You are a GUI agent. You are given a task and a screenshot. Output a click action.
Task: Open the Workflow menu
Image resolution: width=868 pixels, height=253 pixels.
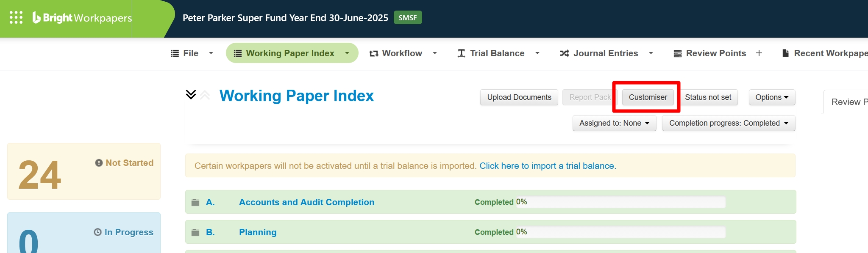(x=402, y=53)
